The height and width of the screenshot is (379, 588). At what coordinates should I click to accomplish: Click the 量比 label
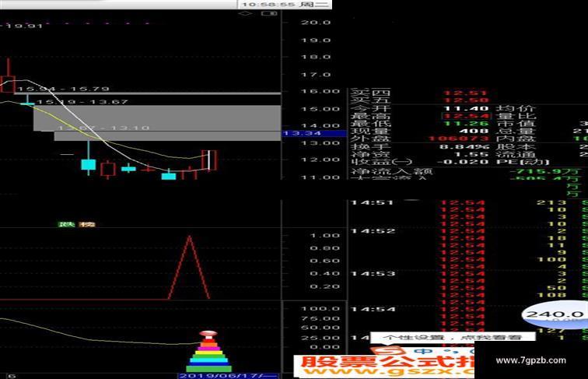pos(516,116)
